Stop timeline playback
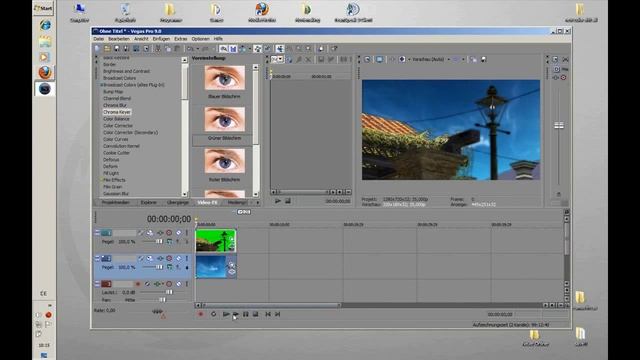The width and height of the screenshot is (640, 360). pyautogui.click(x=256, y=314)
